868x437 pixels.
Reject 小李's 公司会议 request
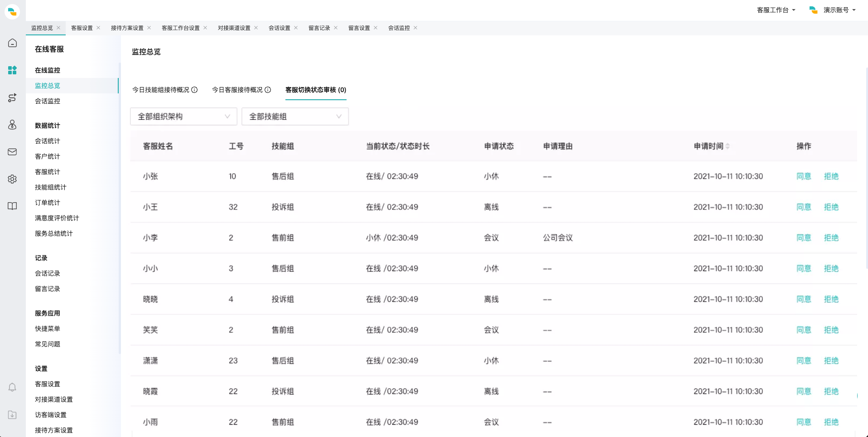coord(831,238)
